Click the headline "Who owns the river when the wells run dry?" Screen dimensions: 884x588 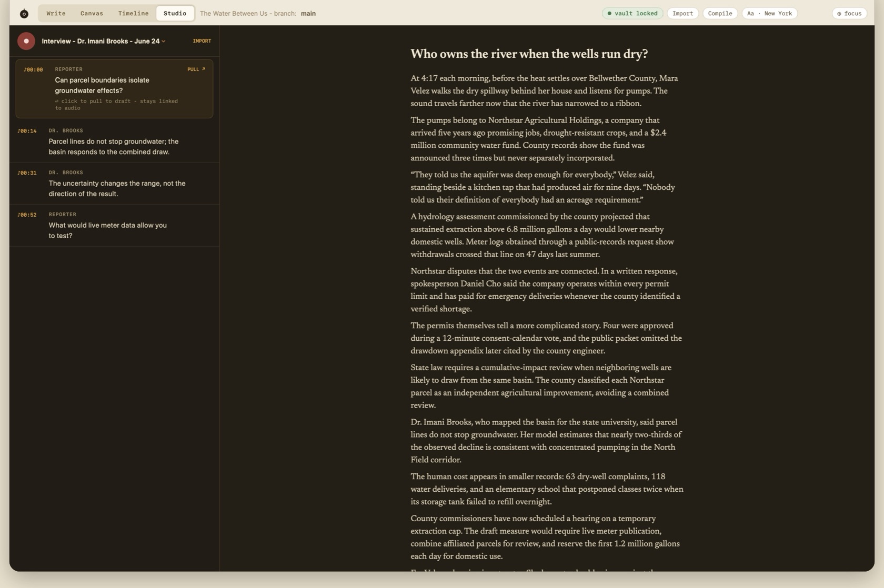pyautogui.click(x=529, y=54)
